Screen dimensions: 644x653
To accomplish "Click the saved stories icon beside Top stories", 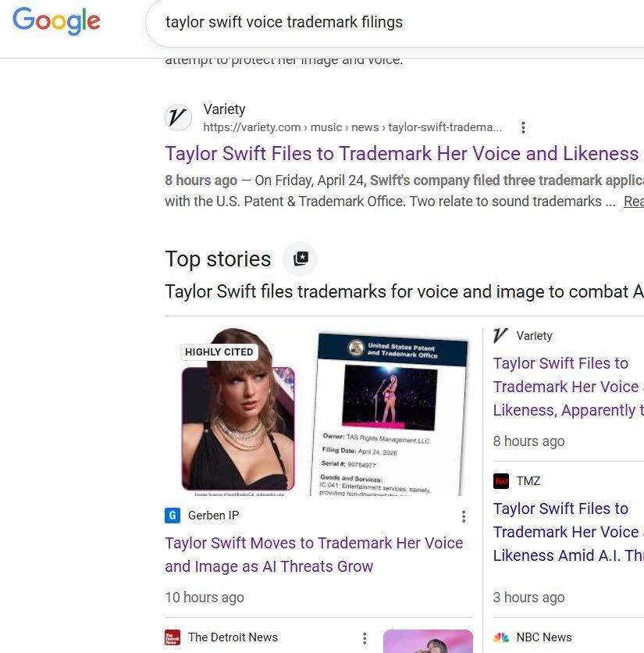I will click(301, 259).
